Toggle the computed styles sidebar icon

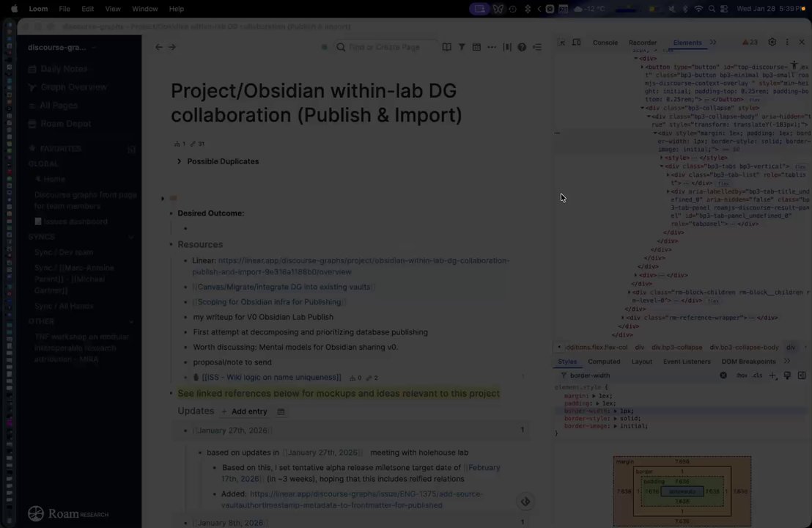(802, 375)
